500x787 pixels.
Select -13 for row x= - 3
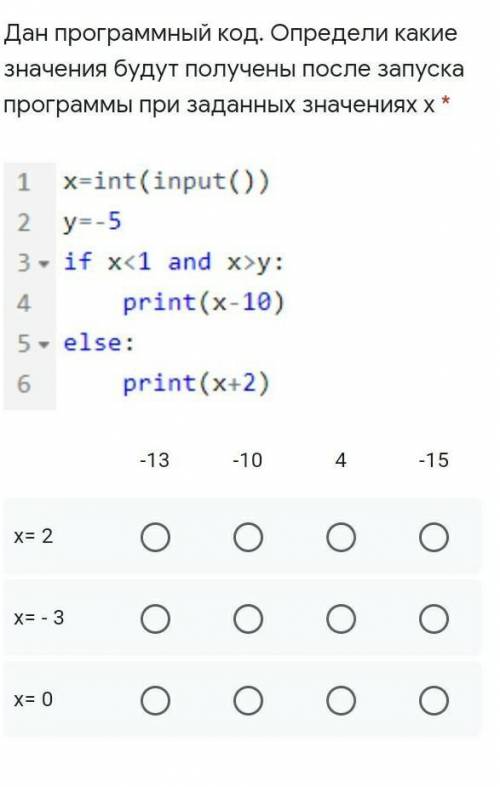(x=155, y=619)
